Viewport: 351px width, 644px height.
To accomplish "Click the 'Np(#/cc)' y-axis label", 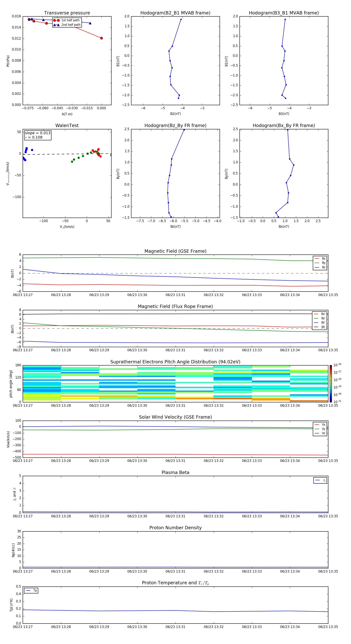I will [13, 550].
